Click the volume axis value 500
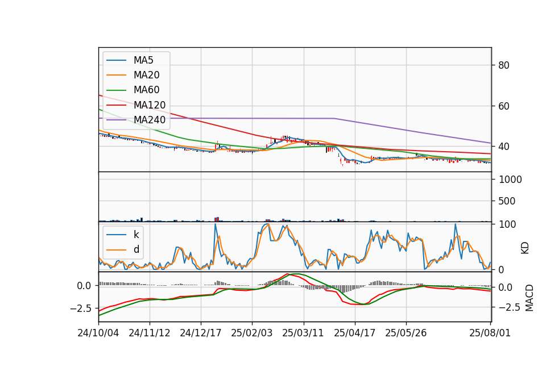 [507, 201]
